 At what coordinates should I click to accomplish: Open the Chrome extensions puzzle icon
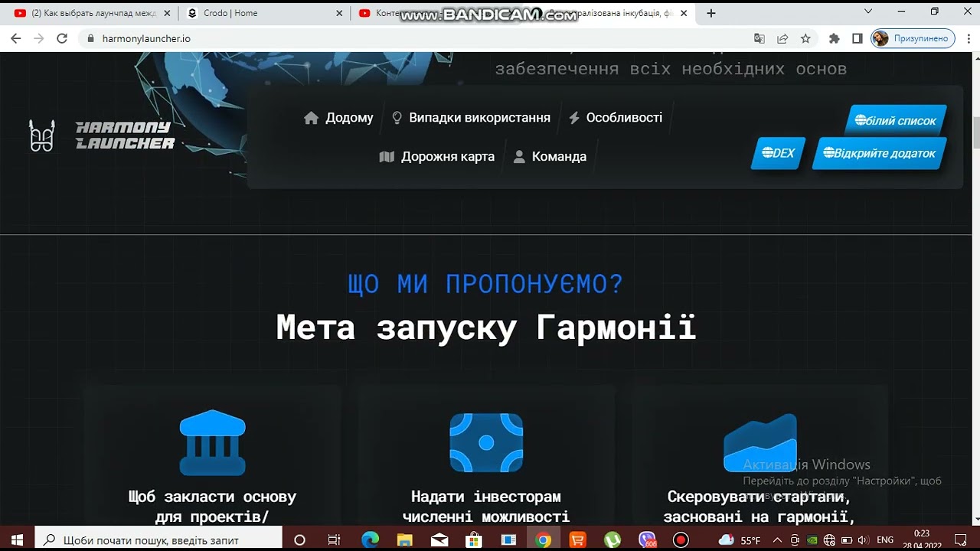point(835,38)
